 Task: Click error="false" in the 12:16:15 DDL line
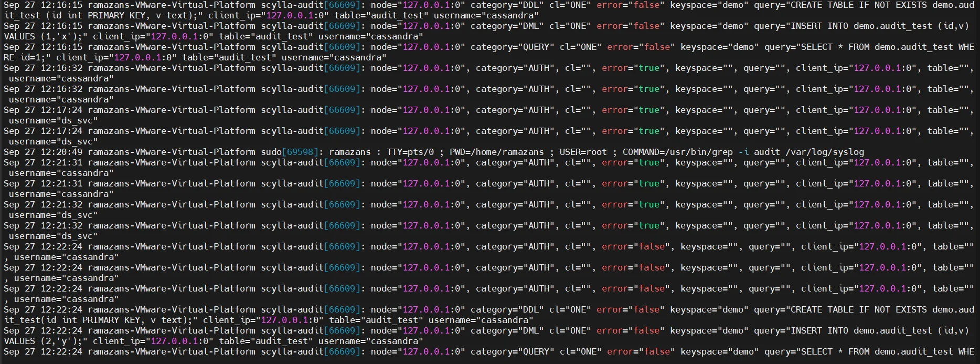pyautogui.click(x=630, y=5)
